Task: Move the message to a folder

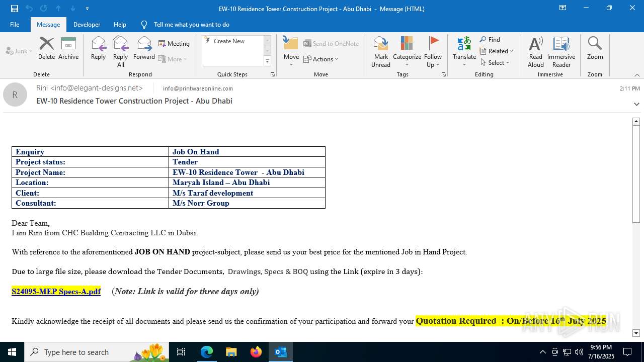Action: [x=291, y=52]
